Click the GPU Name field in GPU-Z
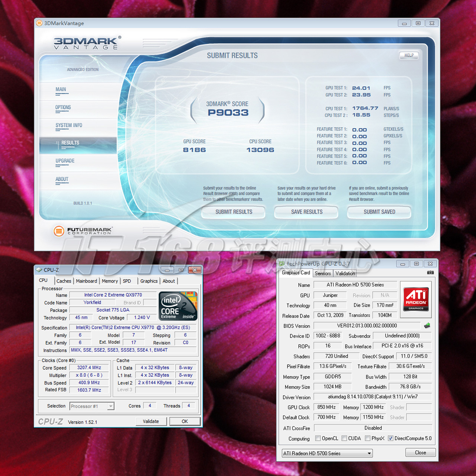The image size is (476, 476). click(x=356, y=285)
